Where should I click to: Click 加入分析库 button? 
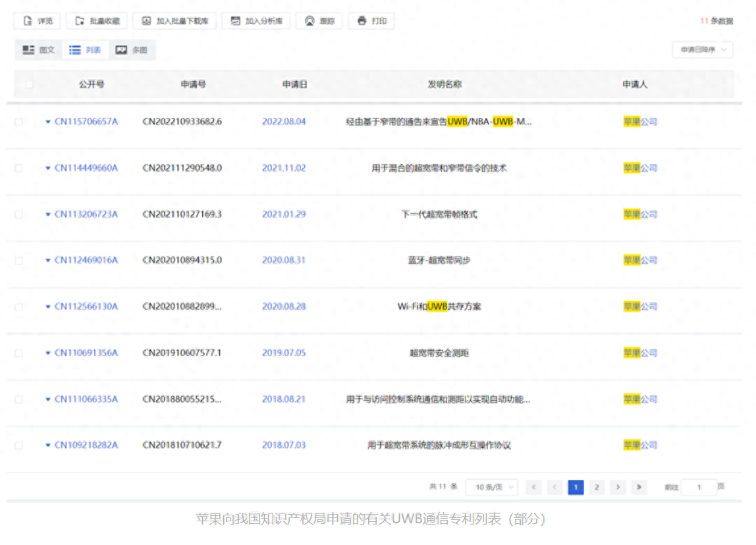coord(256,20)
